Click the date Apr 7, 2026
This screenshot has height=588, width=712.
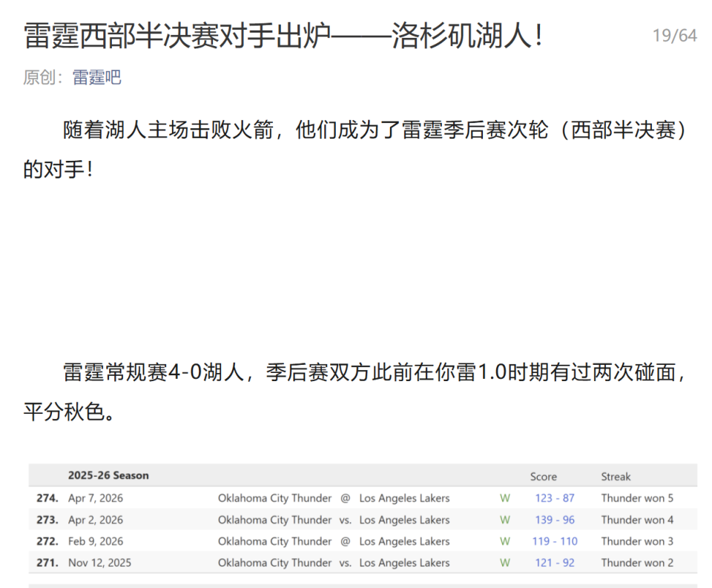click(x=96, y=498)
